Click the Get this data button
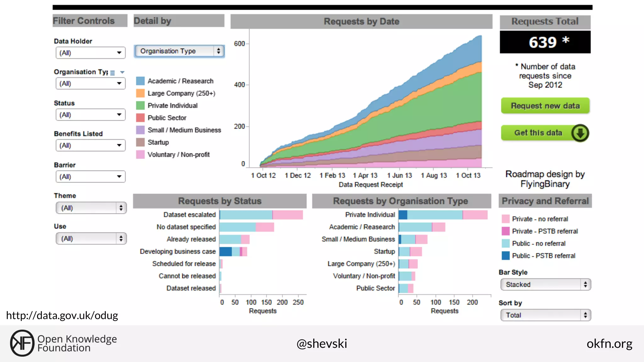 coord(538,133)
